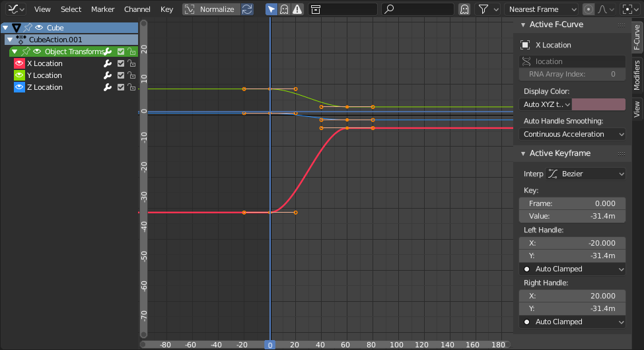Click the normalize refresh arrows icon
The height and width of the screenshot is (350, 644).
pyautogui.click(x=247, y=9)
